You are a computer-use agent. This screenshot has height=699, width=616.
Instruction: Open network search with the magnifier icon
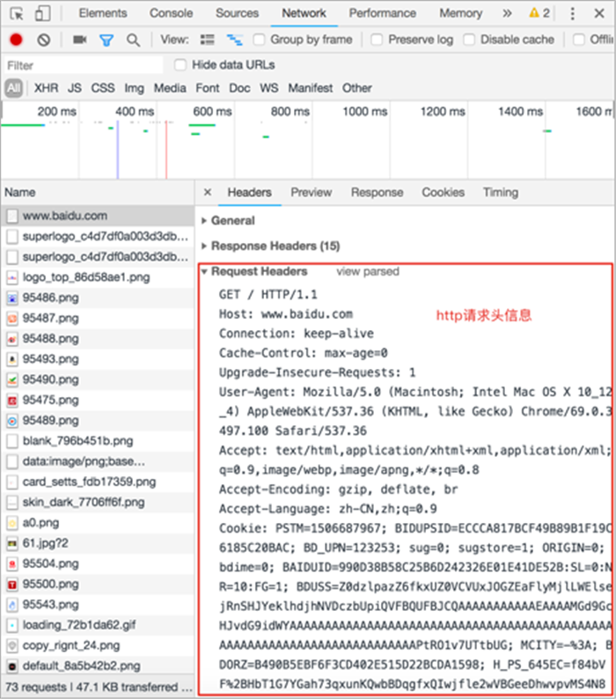coord(133,40)
